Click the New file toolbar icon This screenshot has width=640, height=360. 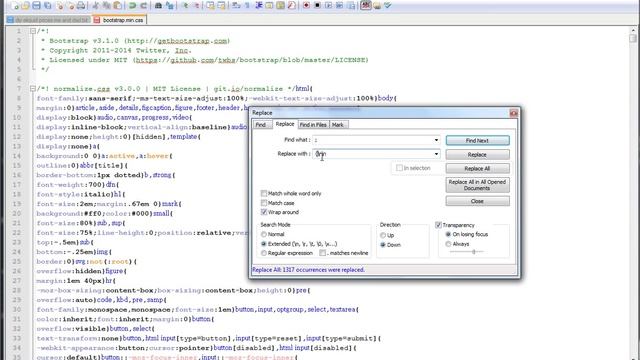[x=16, y=5]
